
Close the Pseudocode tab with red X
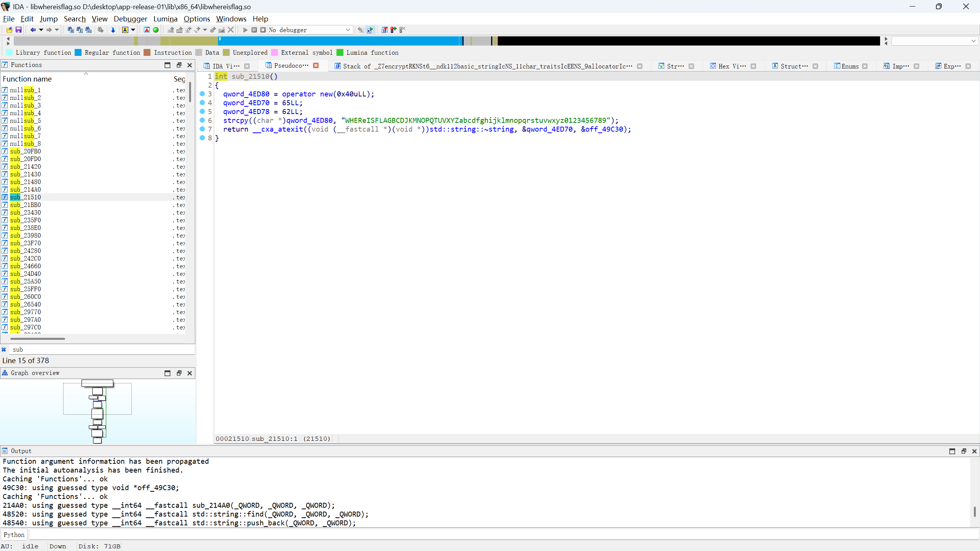tap(316, 65)
